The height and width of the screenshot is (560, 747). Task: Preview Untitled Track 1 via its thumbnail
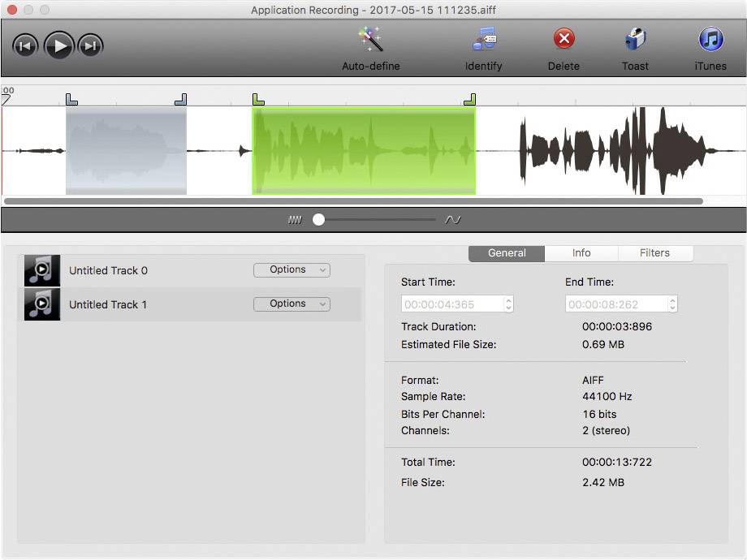tap(42, 304)
